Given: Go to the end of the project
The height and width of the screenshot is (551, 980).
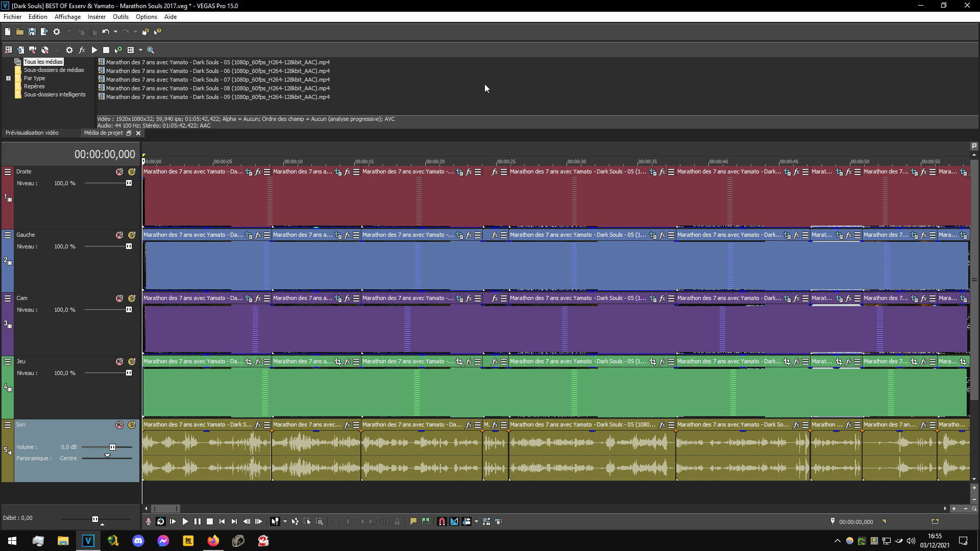Looking at the screenshot, I should (x=234, y=521).
